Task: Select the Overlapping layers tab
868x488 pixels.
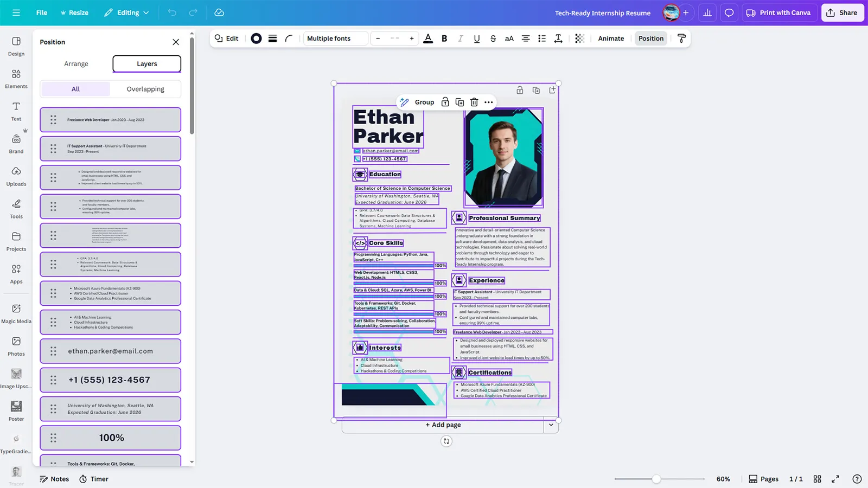Action: (145, 89)
